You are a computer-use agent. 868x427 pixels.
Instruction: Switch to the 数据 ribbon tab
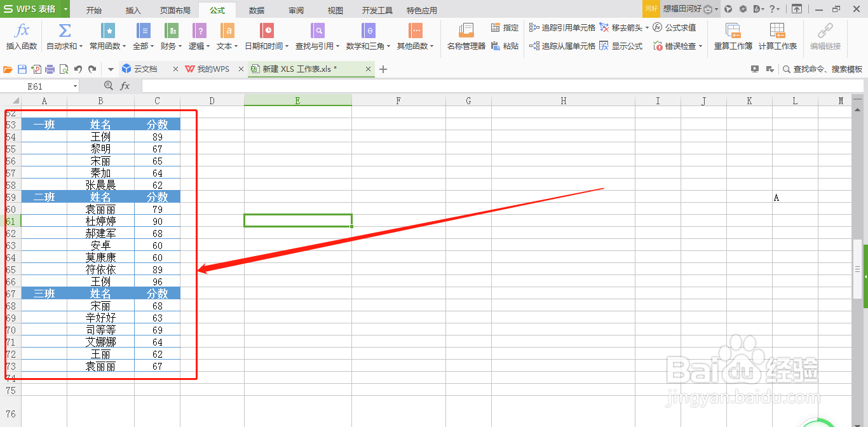257,10
